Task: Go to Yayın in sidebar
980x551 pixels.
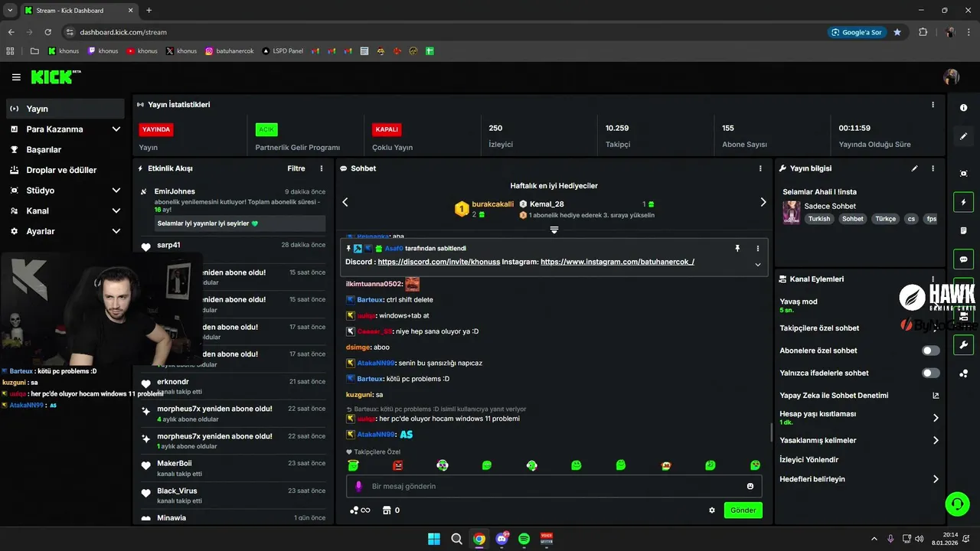Action: 65,109
